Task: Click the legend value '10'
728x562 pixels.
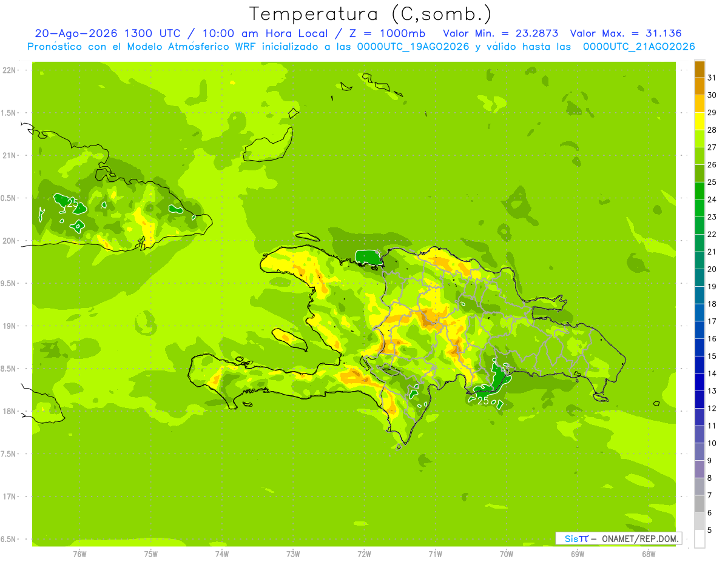Action: click(712, 443)
